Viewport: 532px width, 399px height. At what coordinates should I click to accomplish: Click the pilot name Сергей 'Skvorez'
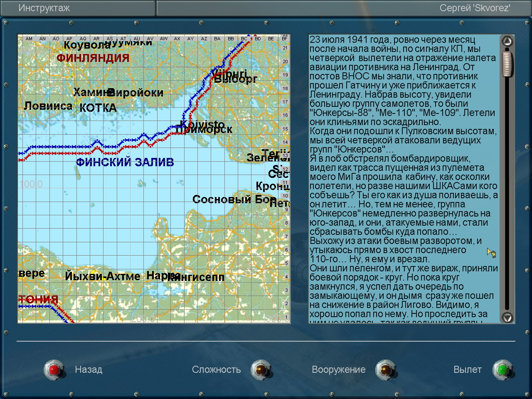475,8
